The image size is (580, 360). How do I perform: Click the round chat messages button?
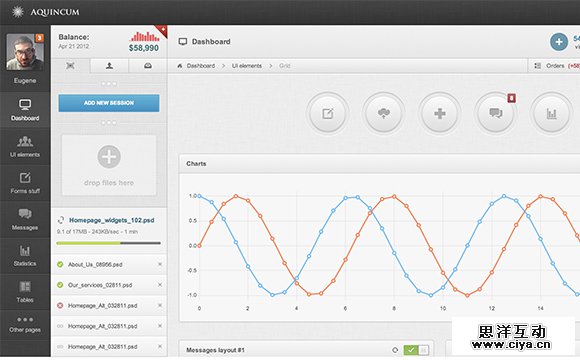(x=495, y=113)
